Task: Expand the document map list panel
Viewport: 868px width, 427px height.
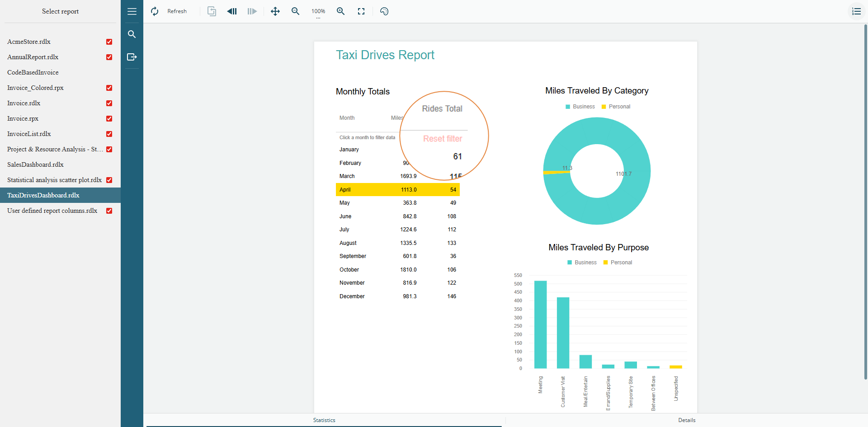Action: point(856,11)
